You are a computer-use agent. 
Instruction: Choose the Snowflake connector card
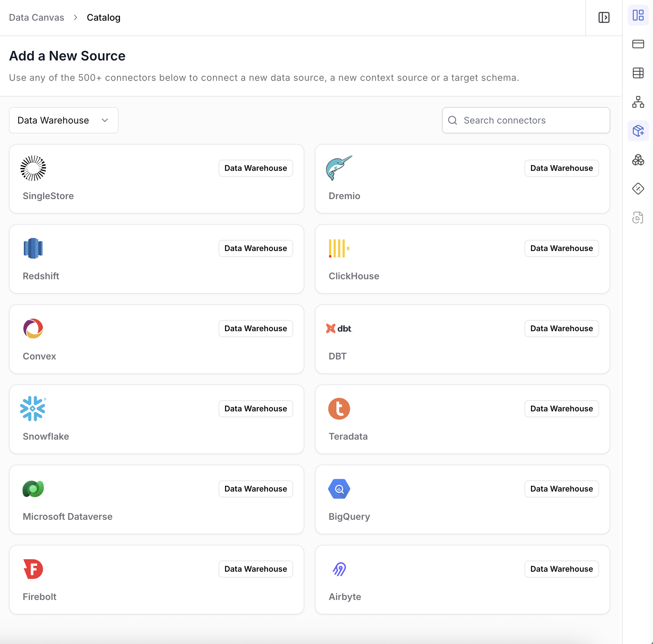click(156, 419)
